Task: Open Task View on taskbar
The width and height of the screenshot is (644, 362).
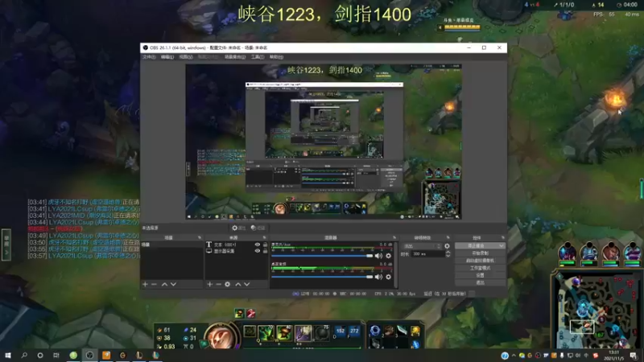Action: (56, 356)
